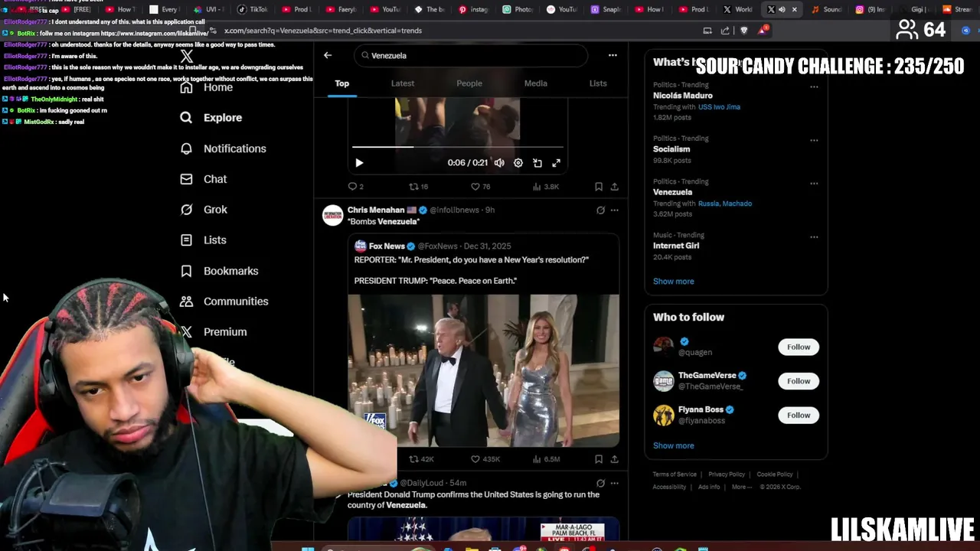The height and width of the screenshot is (551, 980).
Task: Open more options for Venezuela trend
Action: click(x=814, y=183)
